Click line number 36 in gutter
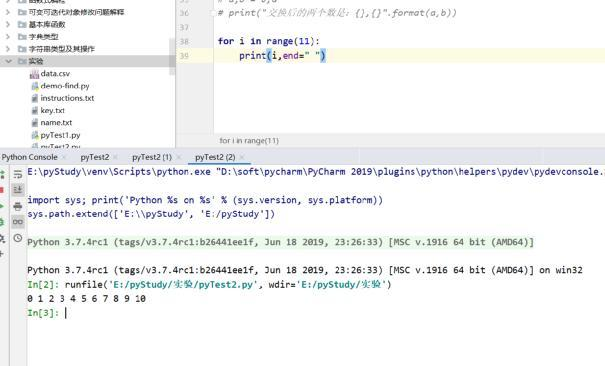The height and width of the screenshot is (366, 605). click(184, 13)
